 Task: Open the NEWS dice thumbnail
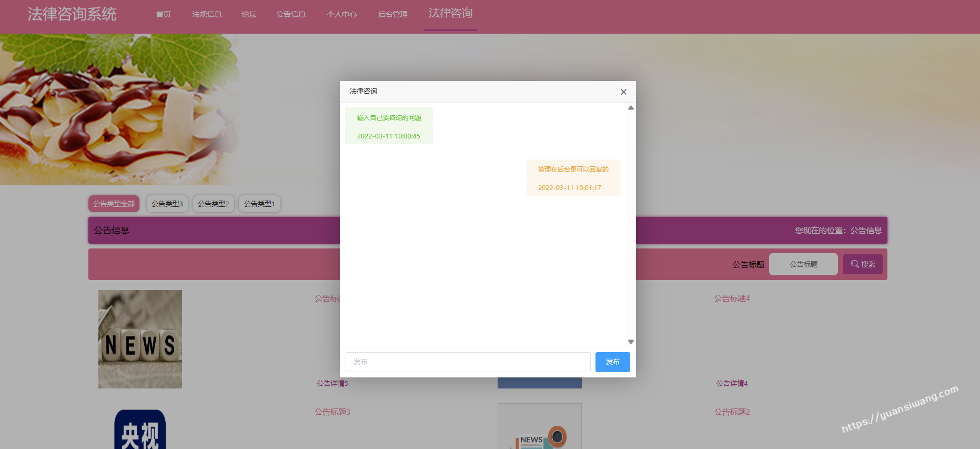140,339
